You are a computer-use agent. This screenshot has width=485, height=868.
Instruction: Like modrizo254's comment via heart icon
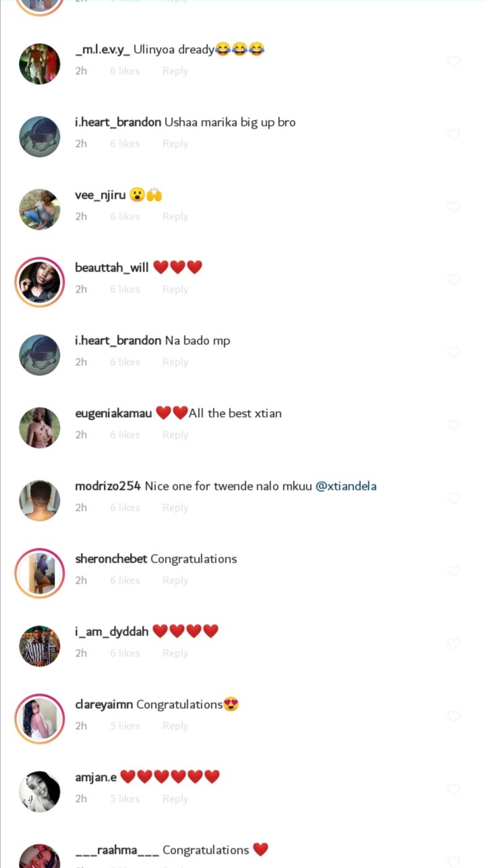point(453,498)
